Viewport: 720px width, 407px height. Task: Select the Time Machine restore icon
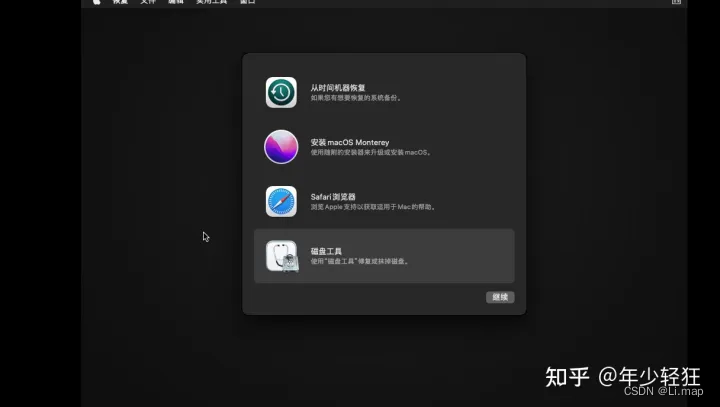(281, 92)
